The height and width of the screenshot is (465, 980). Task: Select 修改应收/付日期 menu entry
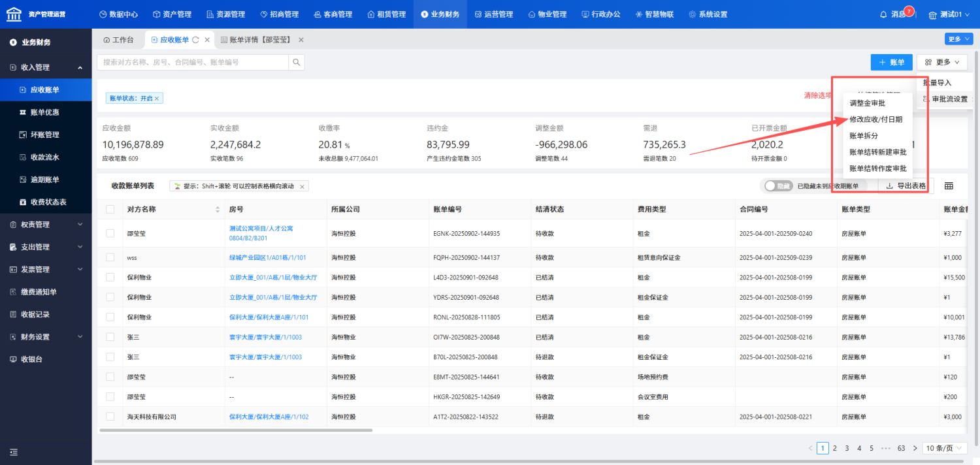coord(876,120)
